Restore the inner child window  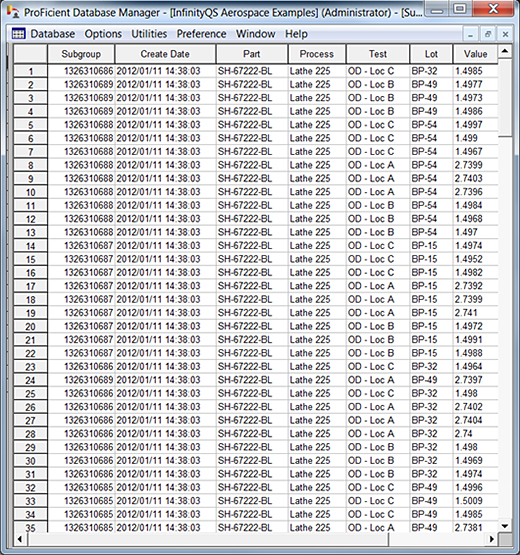[488, 34]
